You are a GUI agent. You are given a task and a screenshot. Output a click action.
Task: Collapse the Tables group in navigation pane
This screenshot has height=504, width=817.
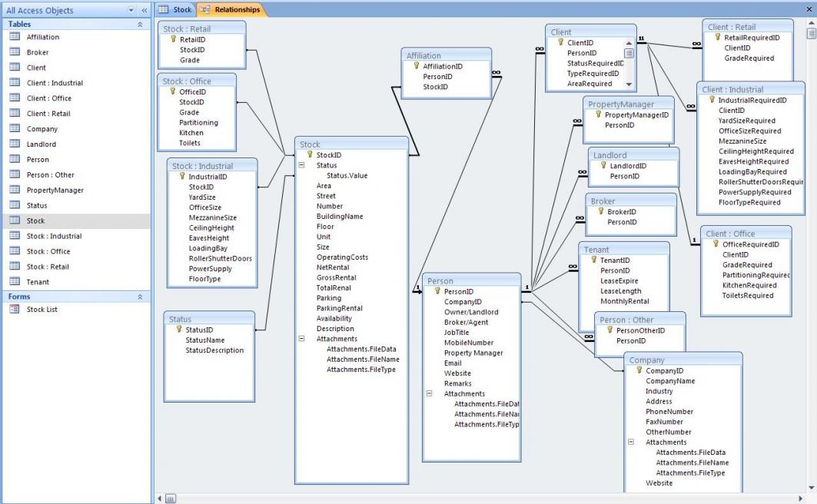[140, 24]
